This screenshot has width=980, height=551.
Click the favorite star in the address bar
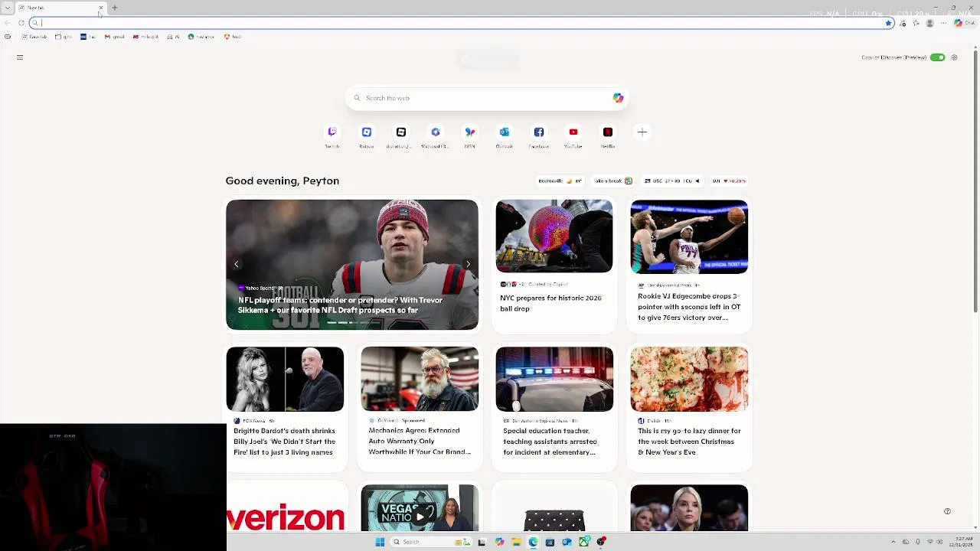coord(888,23)
